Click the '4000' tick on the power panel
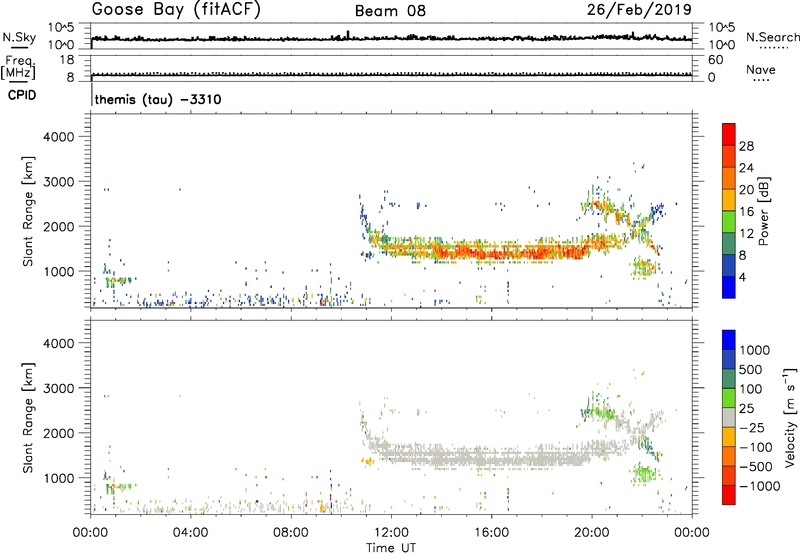The height and width of the screenshot is (554, 800). click(x=58, y=137)
